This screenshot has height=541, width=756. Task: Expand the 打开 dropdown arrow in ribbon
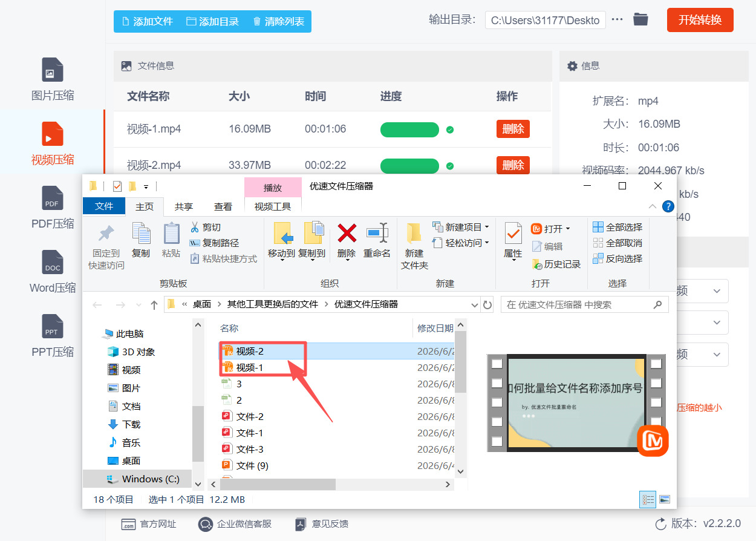[568, 229]
